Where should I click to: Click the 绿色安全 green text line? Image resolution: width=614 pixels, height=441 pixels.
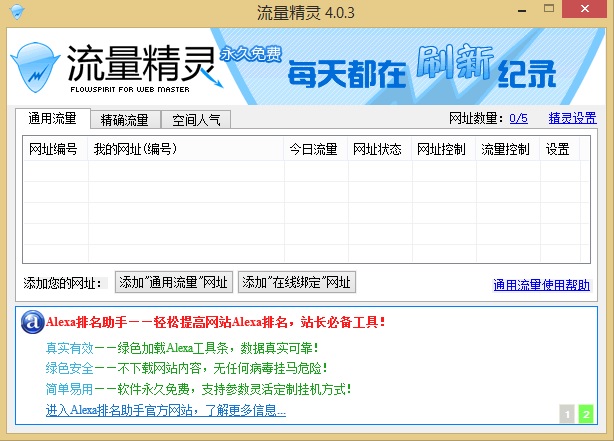tap(187, 368)
